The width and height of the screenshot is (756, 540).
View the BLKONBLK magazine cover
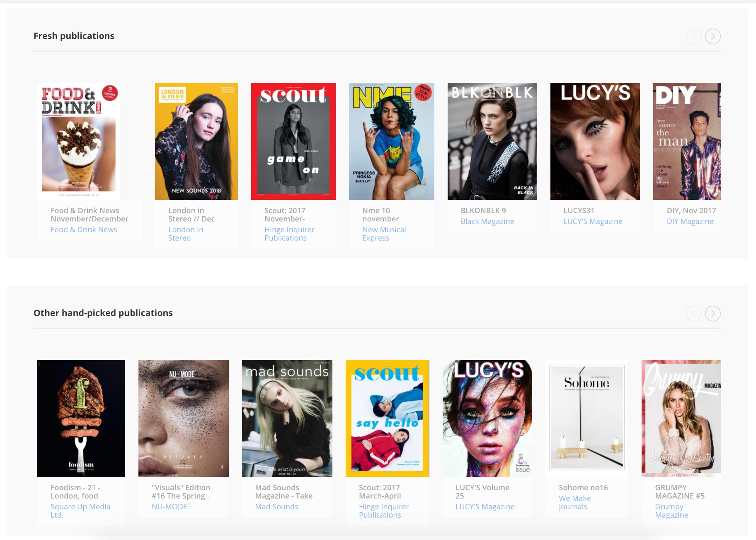(x=492, y=141)
